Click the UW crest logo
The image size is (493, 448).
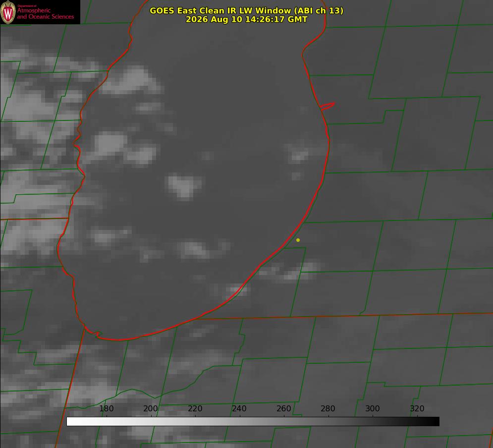click(8, 12)
